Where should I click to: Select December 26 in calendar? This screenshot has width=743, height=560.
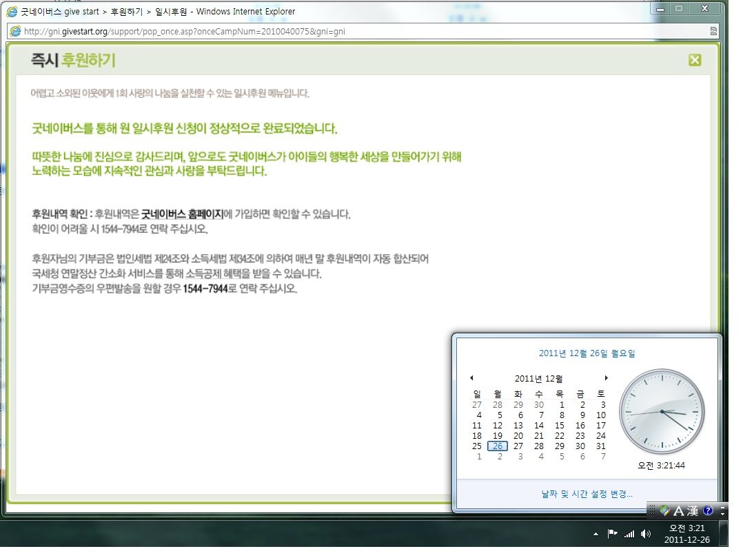tap(498, 446)
